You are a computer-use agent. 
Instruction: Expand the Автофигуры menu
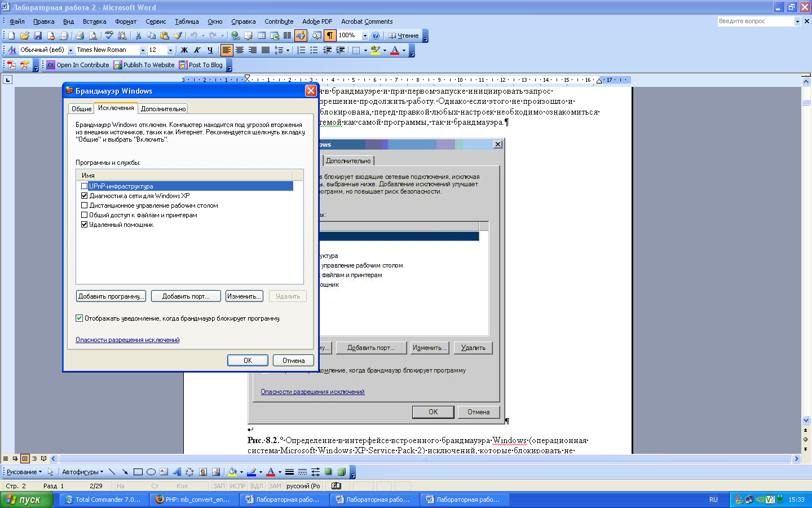point(82,472)
